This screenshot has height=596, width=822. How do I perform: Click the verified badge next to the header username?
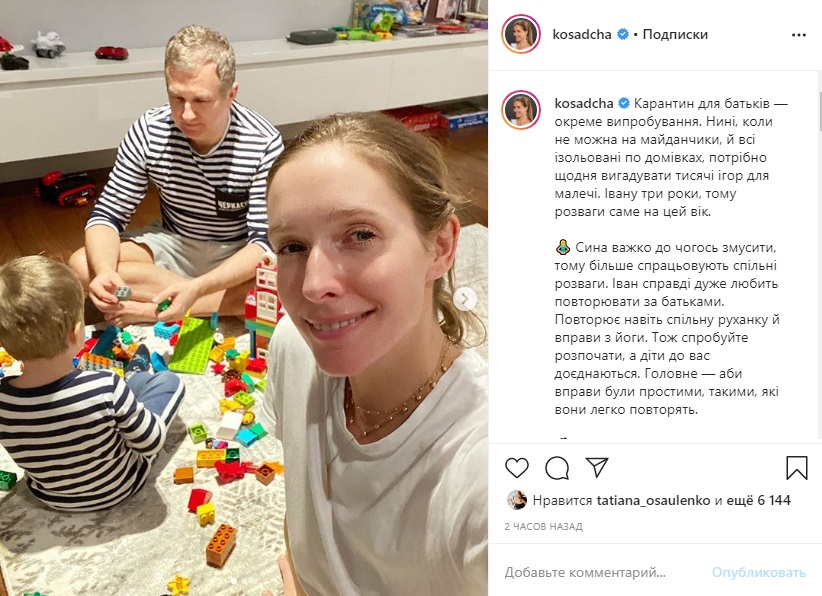[x=623, y=35]
